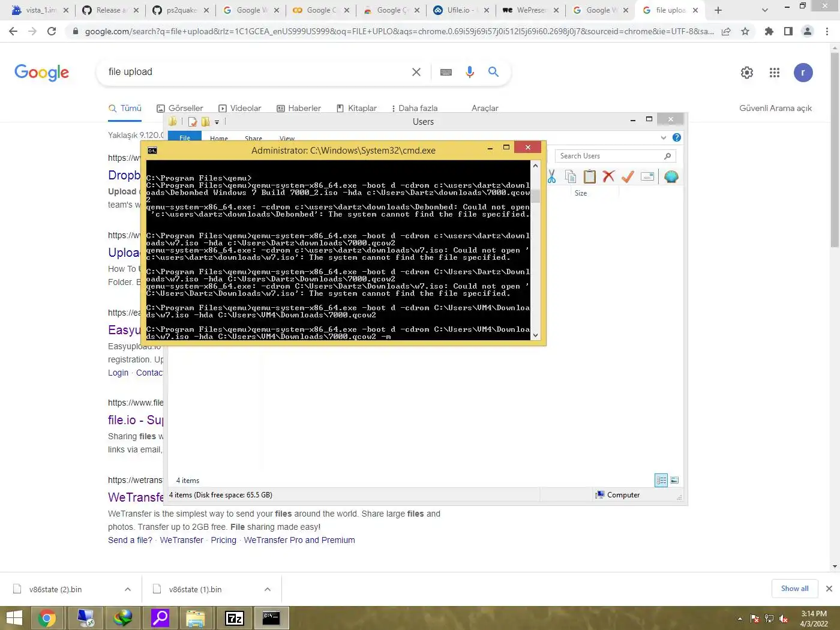This screenshot has width=840, height=630.
Task: Open a new Chrome tab
Action: pos(718,10)
